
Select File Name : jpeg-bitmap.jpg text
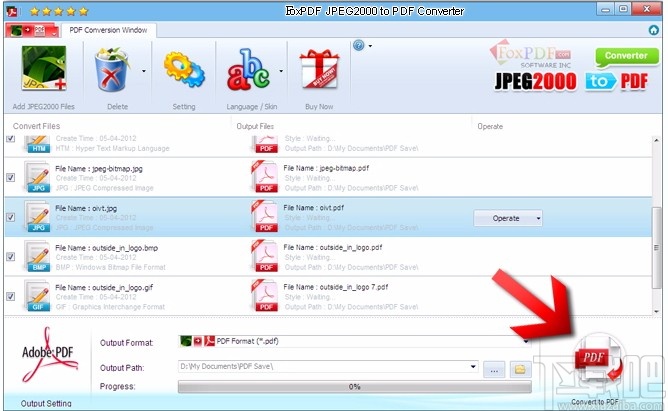[x=99, y=169]
